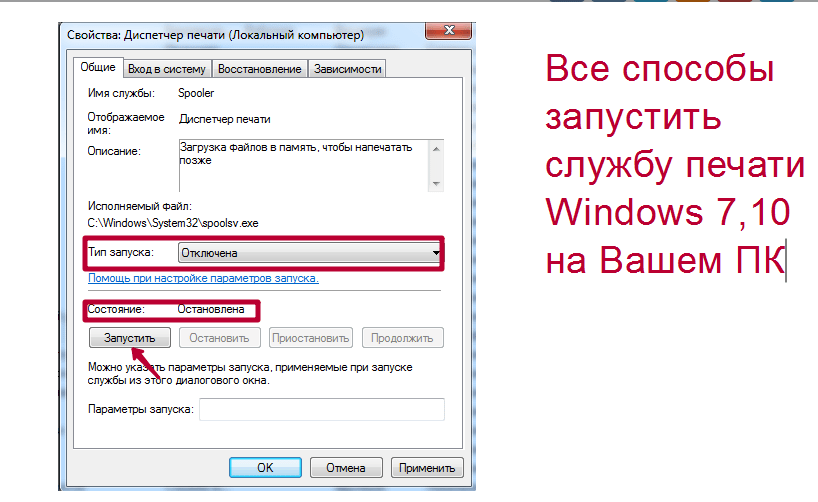Open the Тип запуска dropdown
Viewport: 818px width, 502px height.
click(x=310, y=253)
